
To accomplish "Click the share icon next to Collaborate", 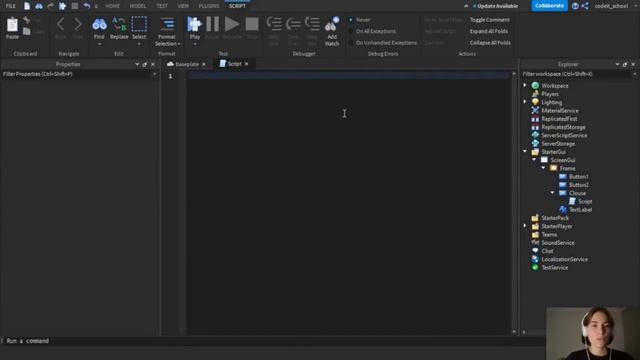I will point(585,6).
